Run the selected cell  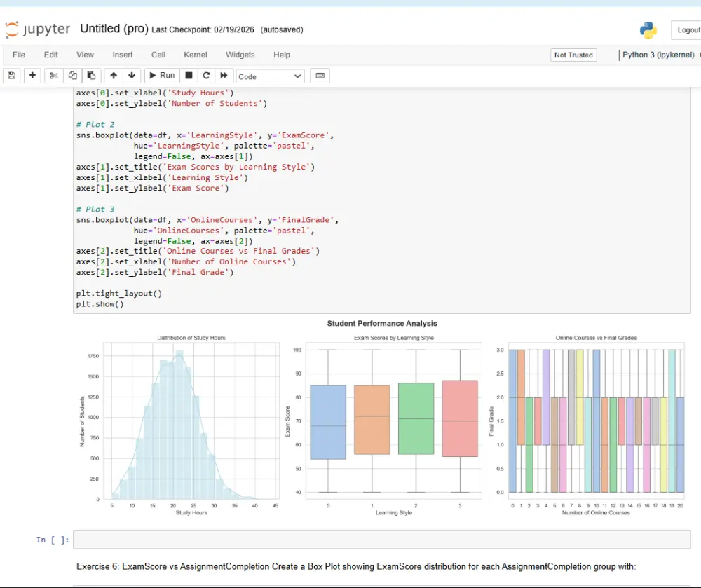161,75
